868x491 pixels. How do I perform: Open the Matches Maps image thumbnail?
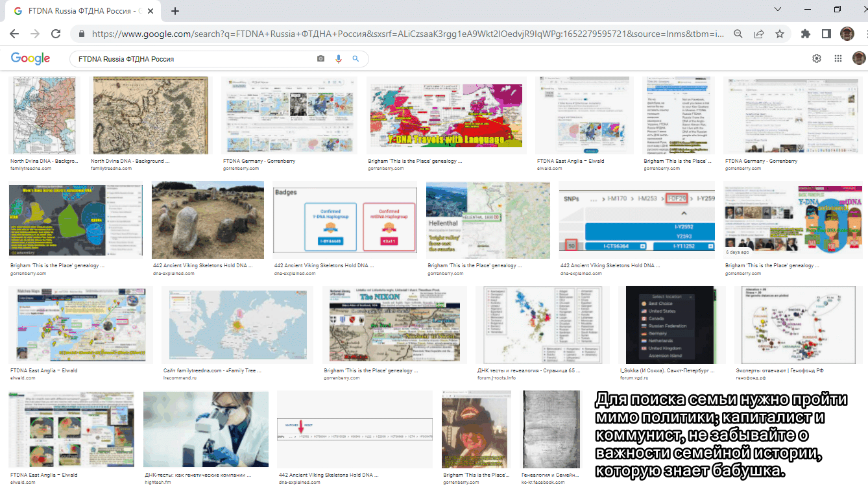tap(81, 325)
